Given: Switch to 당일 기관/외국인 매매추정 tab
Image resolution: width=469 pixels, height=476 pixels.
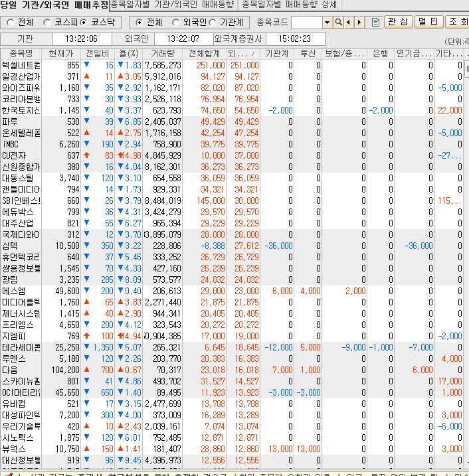Looking at the screenshot, I should point(54,5).
